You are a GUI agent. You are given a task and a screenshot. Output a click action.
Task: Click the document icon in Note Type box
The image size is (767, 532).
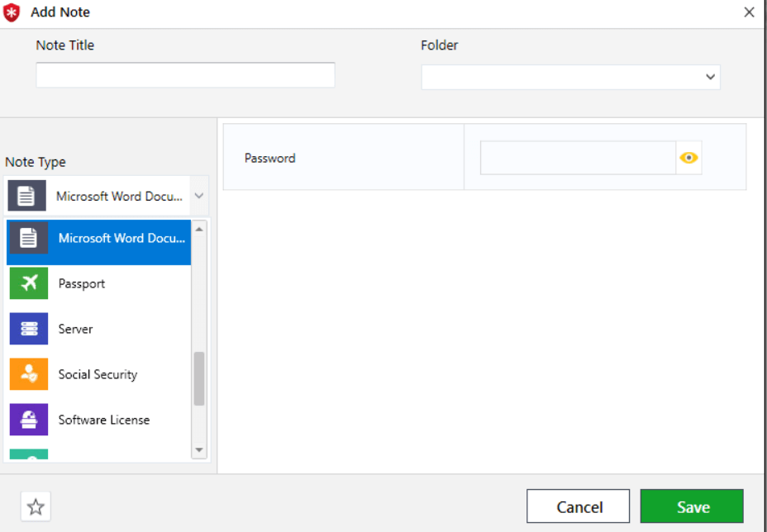click(x=26, y=197)
